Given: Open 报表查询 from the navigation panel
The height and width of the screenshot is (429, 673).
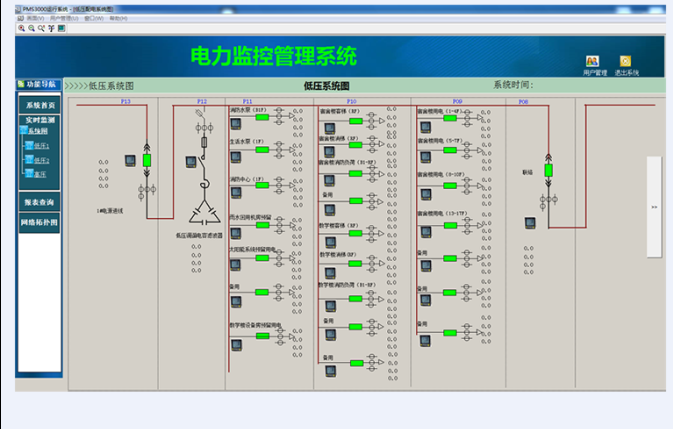Looking at the screenshot, I should point(40,201).
